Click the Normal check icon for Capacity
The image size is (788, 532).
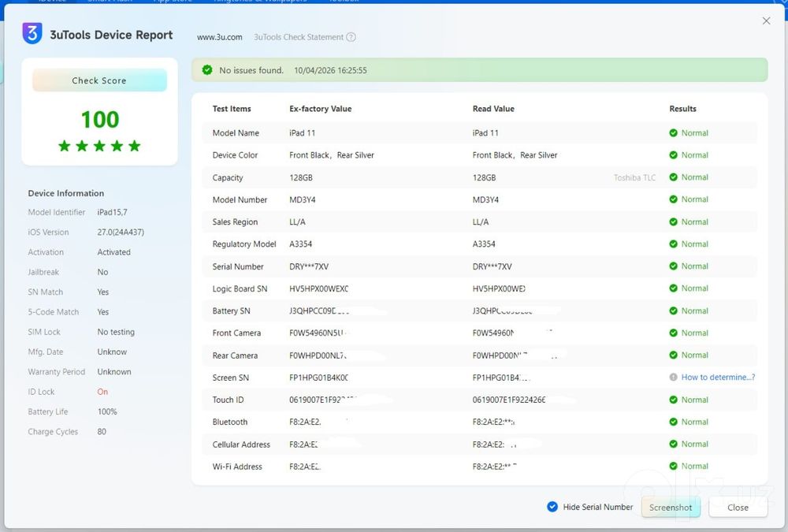tap(674, 177)
